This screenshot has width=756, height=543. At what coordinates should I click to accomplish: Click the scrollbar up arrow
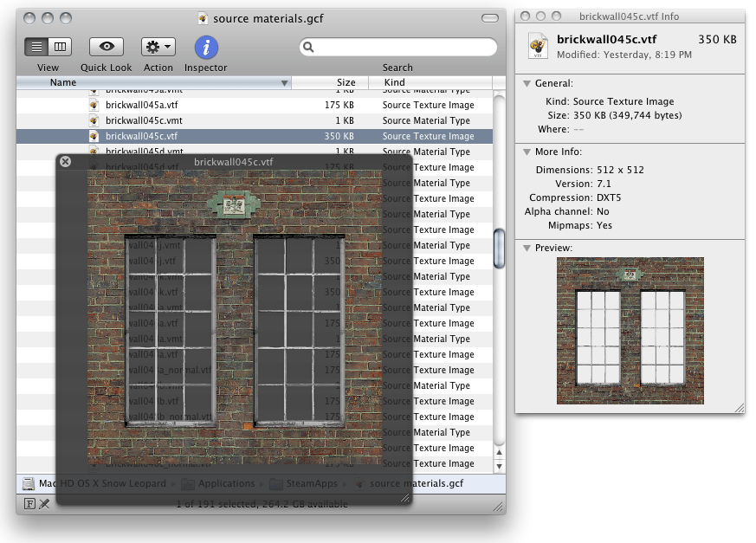pos(499,452)
